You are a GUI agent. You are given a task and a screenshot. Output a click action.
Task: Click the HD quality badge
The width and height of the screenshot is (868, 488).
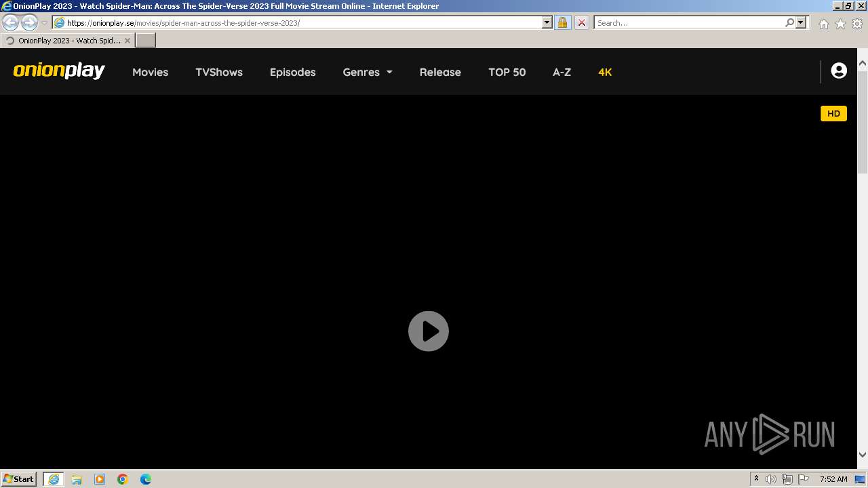coord(833,113)
